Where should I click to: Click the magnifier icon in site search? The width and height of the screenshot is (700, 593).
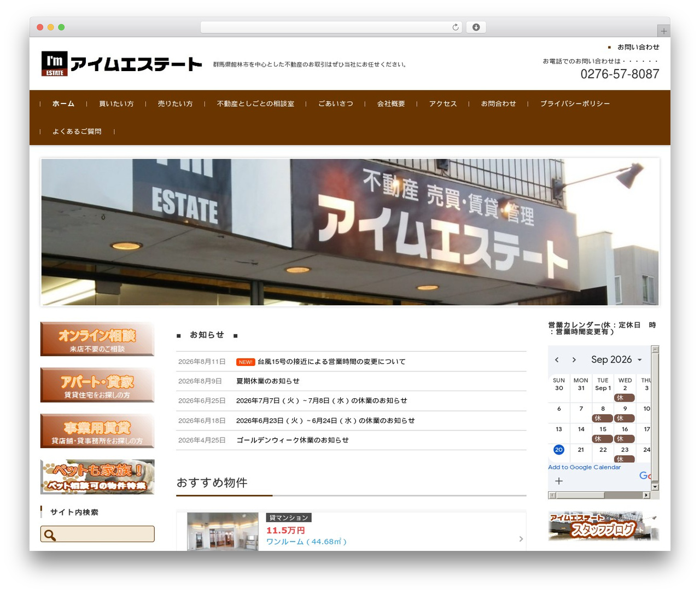click(x=50, y=535)
